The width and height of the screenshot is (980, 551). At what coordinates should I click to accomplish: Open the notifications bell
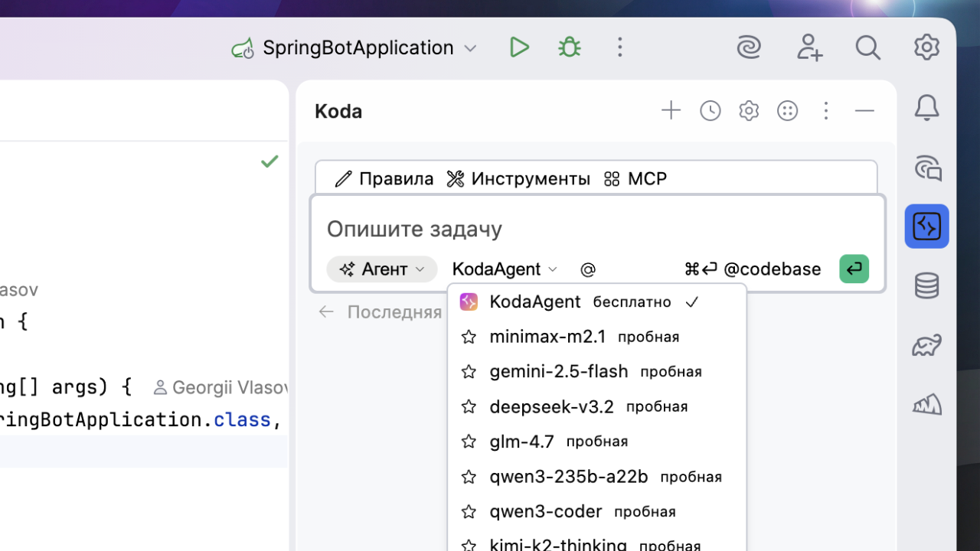[x=926, y=108]
